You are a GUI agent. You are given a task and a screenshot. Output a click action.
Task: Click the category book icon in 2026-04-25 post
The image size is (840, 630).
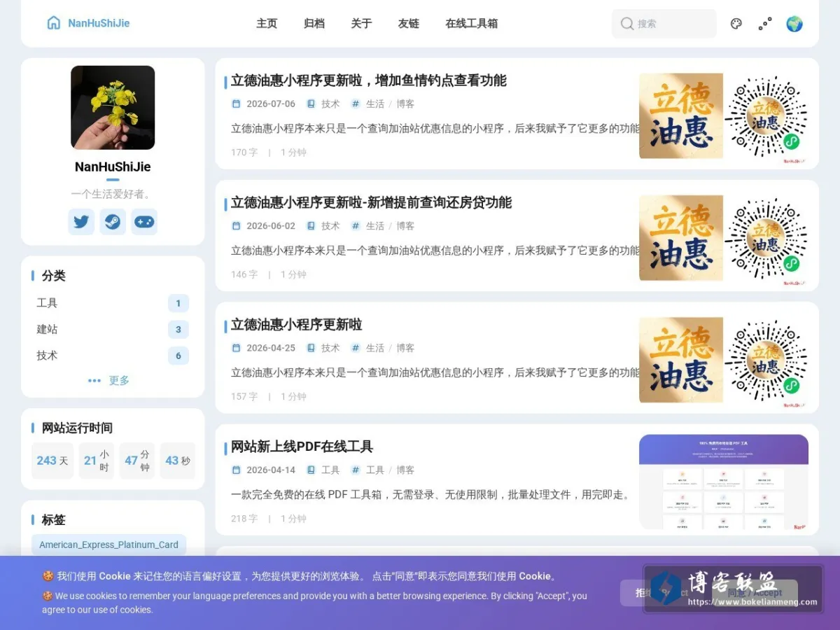click(x=311, y=348)
